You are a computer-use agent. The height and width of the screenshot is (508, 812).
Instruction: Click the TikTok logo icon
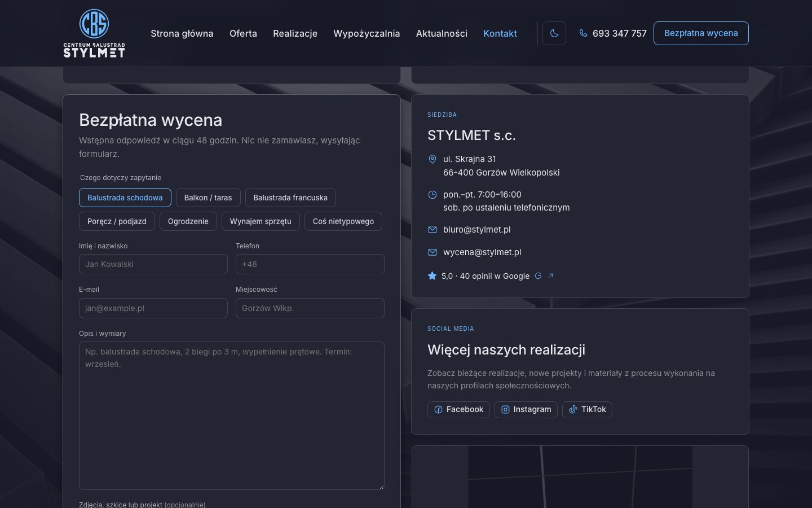(573, 410)
